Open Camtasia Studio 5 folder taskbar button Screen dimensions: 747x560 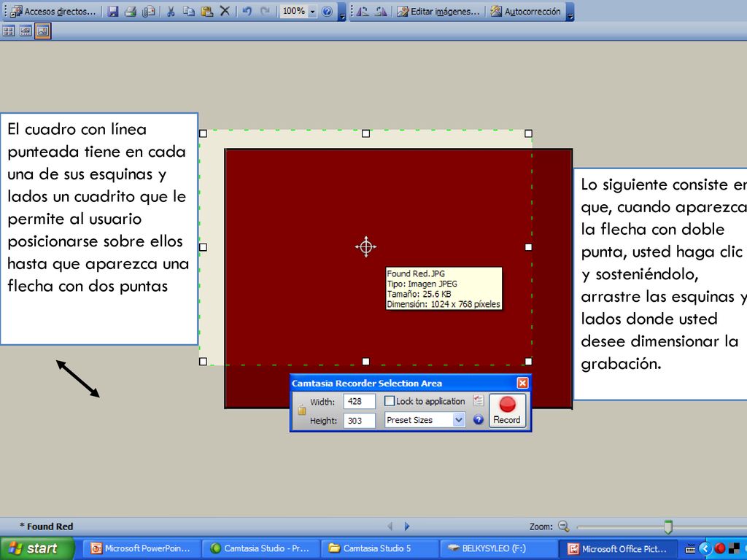[379, 548]
